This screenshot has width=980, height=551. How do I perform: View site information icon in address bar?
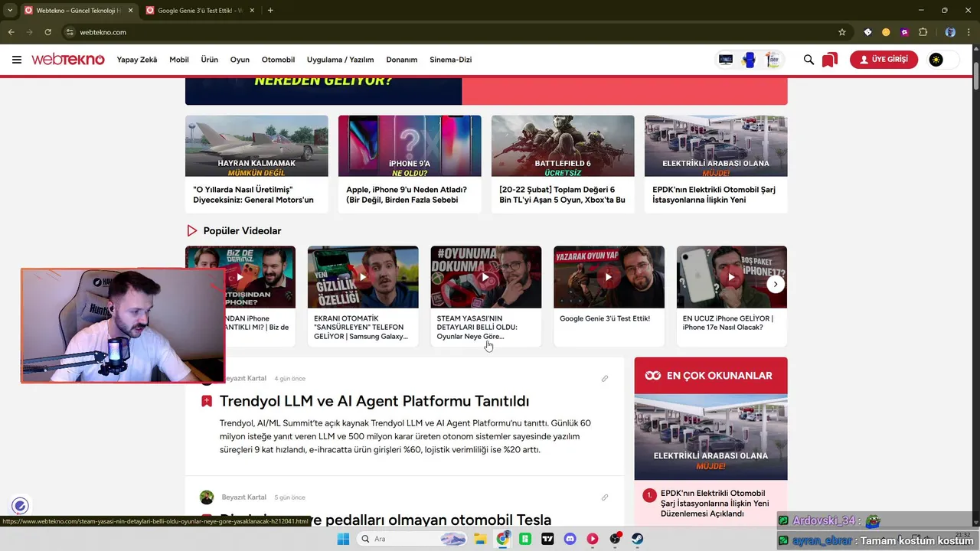coord(70,32)
